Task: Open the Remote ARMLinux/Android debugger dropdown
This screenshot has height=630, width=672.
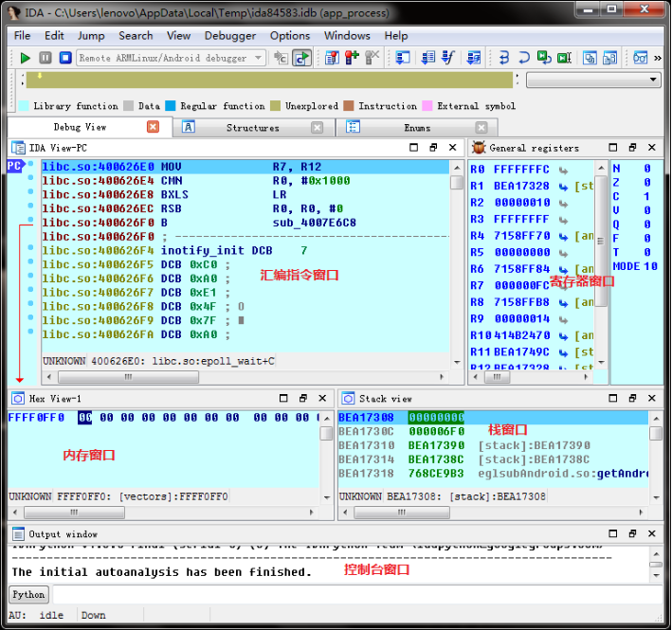Action: click(x=256, y=58)
